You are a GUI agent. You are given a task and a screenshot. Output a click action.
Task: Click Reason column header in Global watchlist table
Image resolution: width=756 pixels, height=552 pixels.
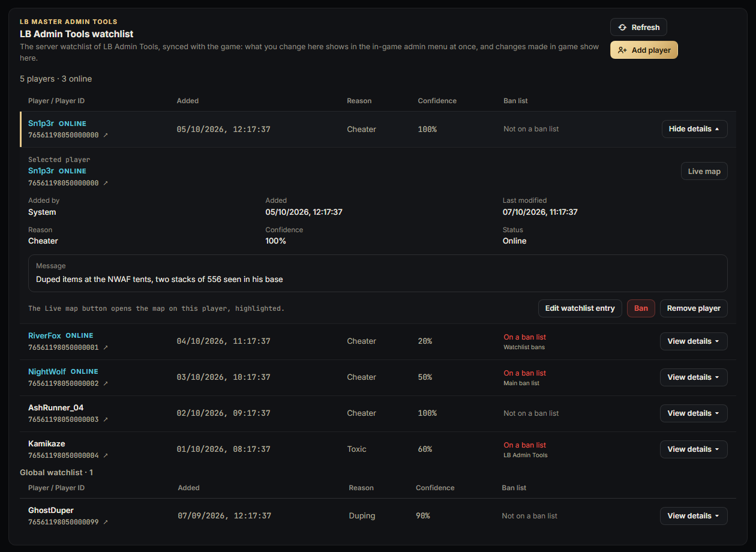point(361,488)
